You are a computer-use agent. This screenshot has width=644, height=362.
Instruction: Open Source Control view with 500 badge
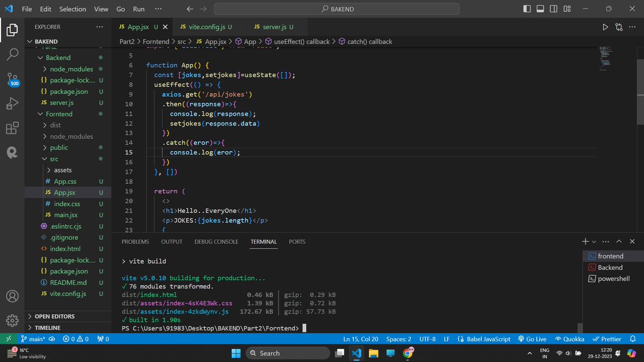click(13, 80)
